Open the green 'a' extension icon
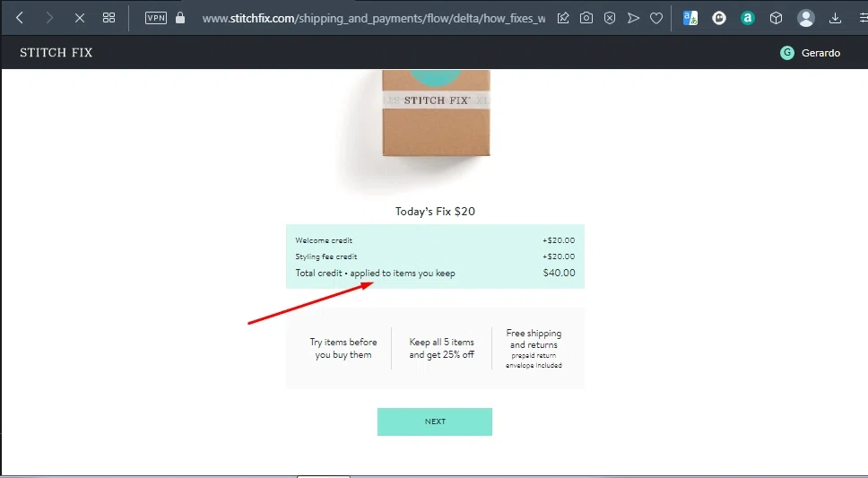This screenshot has width=868, height=478. 747,18
